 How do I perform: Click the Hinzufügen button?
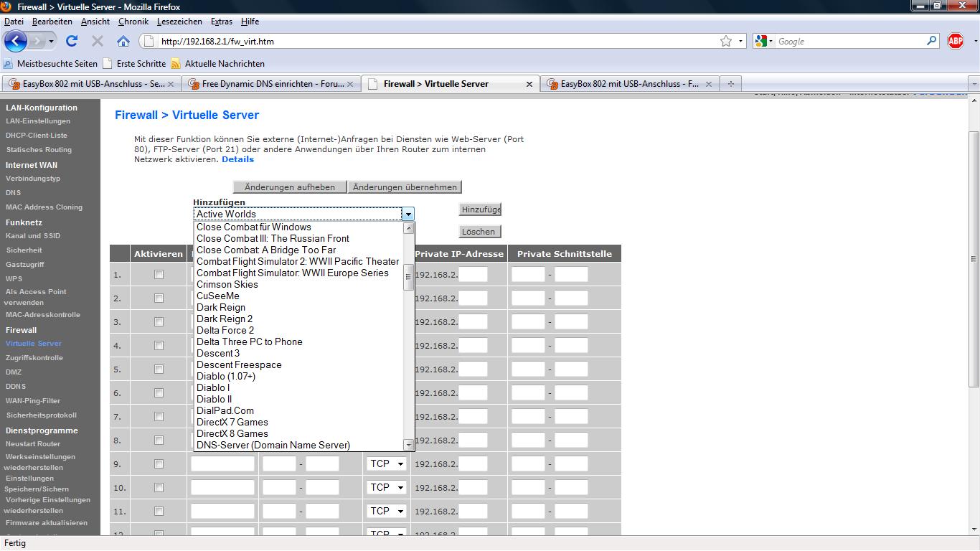point(480,209)
